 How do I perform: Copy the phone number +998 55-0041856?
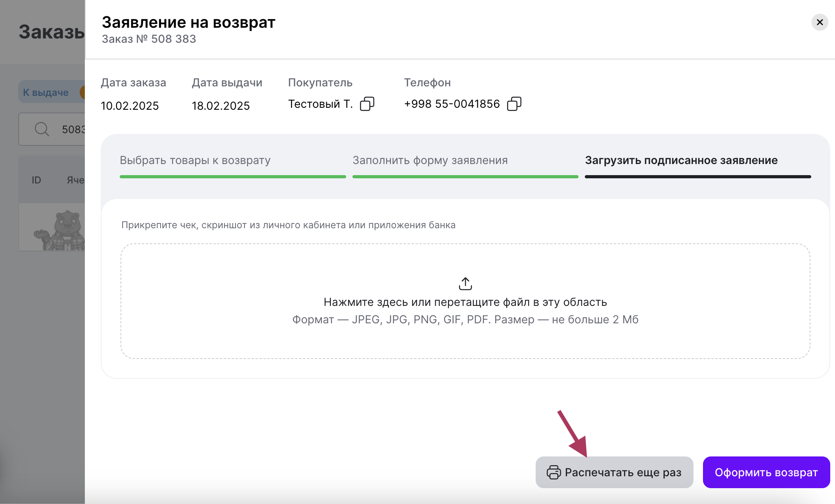(x=514, y=104)
